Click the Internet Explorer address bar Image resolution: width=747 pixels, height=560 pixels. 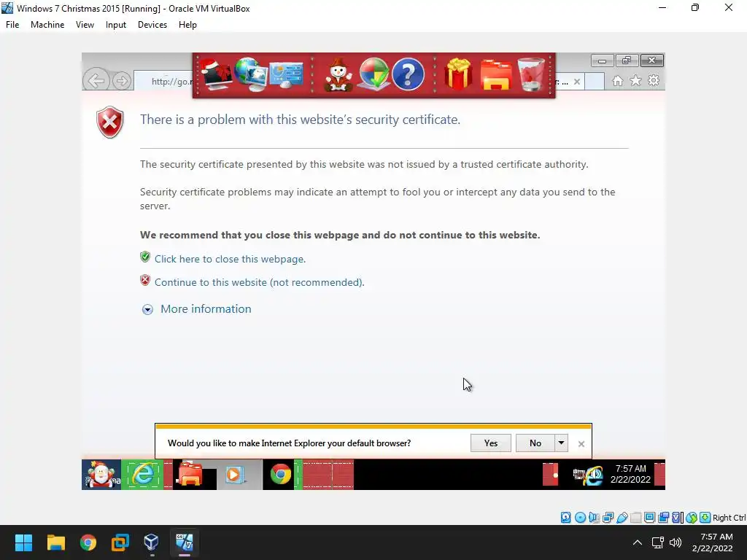click(x=164, y=81)
